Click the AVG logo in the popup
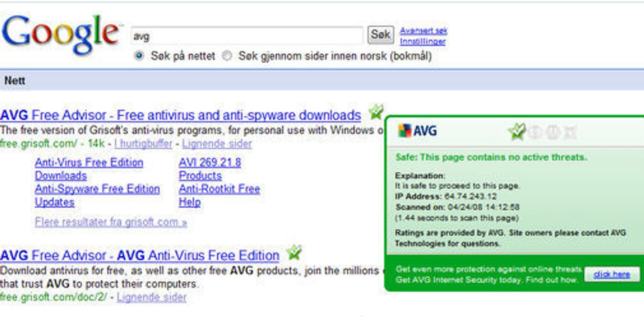644x317 pixels. click(x=417, y=131)
